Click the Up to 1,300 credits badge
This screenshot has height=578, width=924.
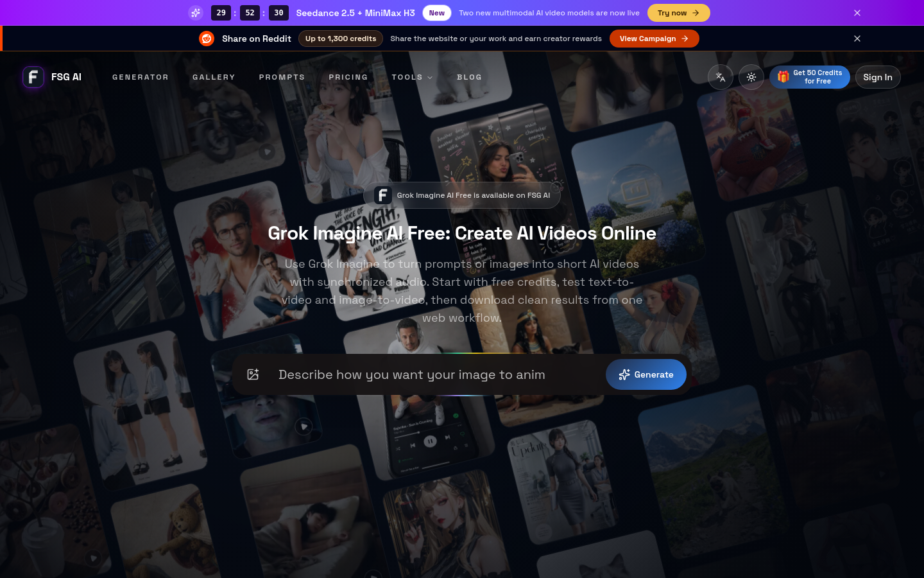pos(341,39)
